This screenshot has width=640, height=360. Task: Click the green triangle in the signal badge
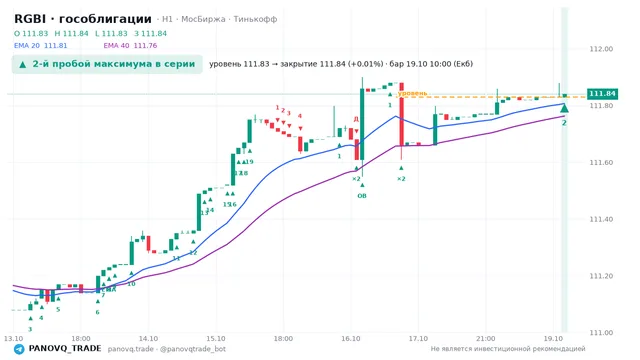click(23, 64)
